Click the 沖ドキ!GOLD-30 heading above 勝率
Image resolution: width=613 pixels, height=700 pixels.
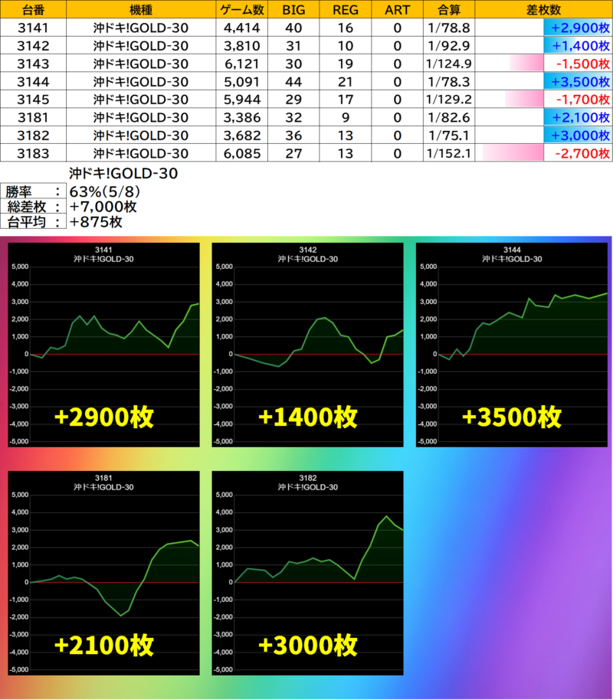click(x=123, y=173)
